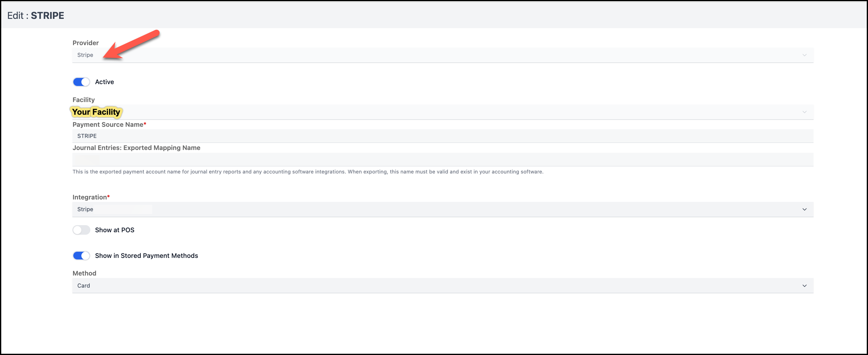Disable Show in Stored Payment Methods switch

point(81,256)
